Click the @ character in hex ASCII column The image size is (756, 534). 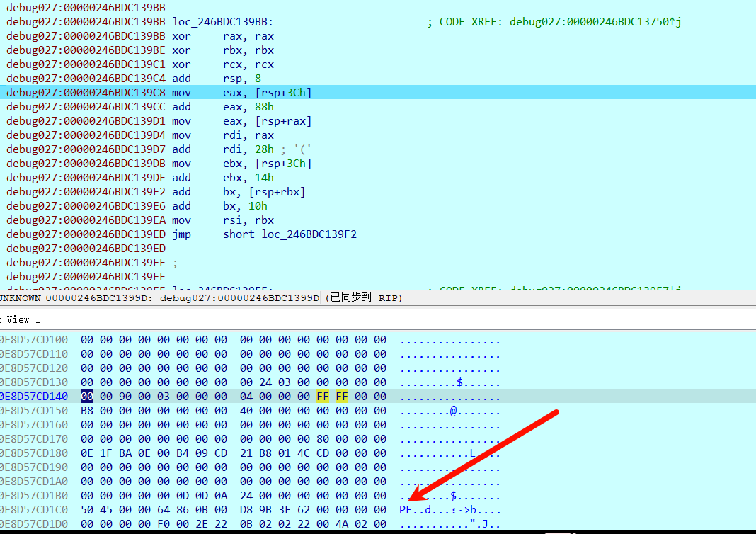[454, 411]
